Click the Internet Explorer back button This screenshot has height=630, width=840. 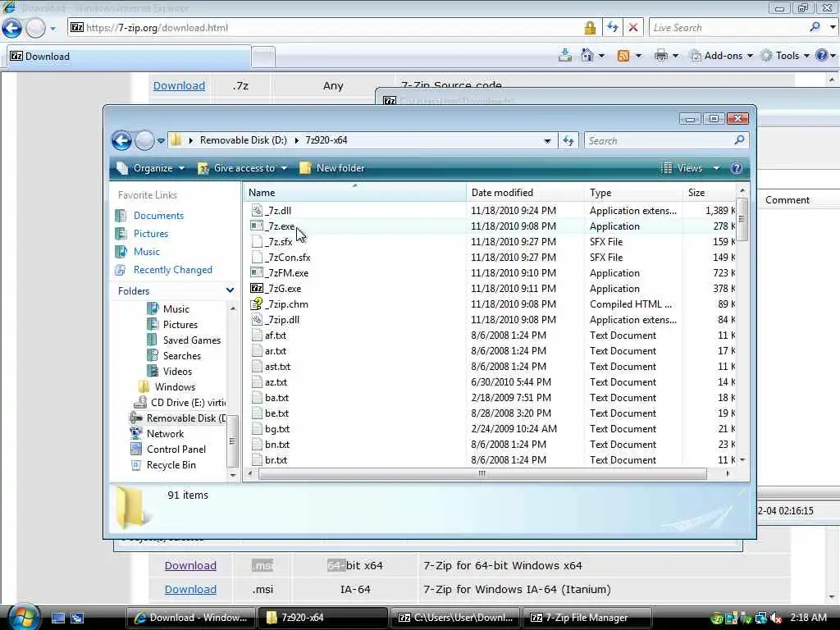tap(11, 28)
